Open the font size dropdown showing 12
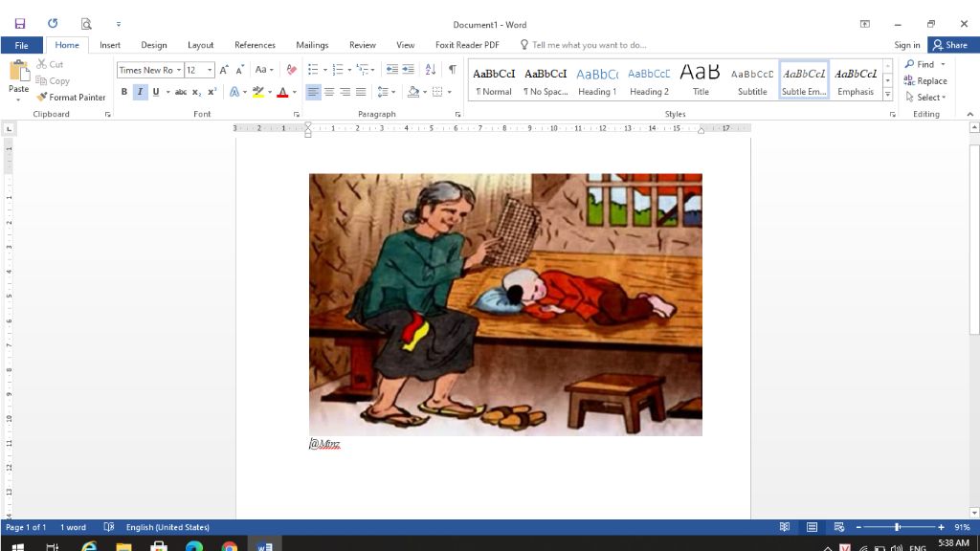This screenshot has height=551, width=980. point(210,70)
